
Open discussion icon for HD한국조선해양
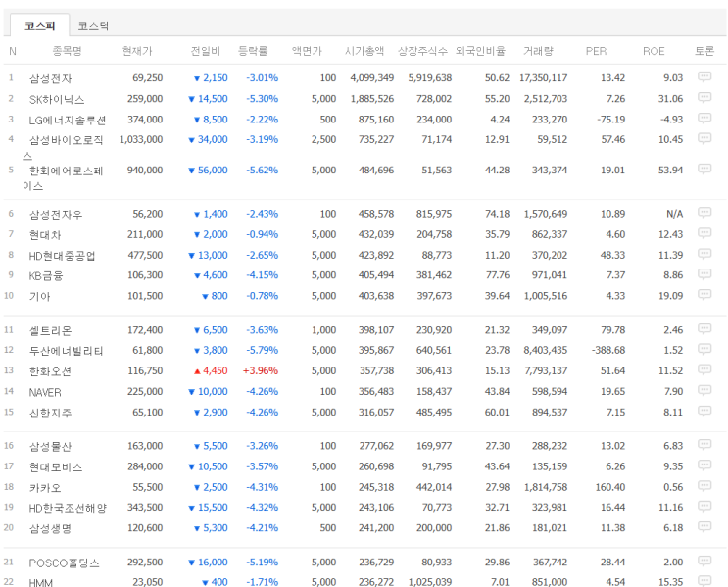point(704,507)
